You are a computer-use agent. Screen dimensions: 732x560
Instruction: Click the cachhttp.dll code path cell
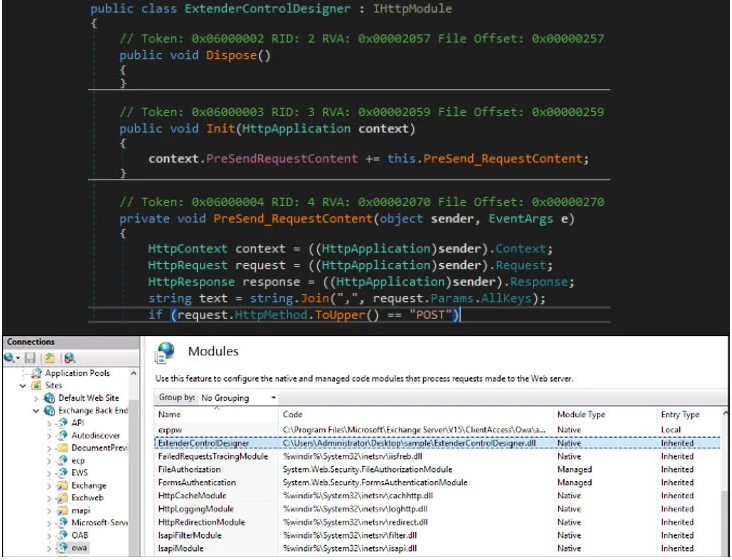click(x=358, y=496)
